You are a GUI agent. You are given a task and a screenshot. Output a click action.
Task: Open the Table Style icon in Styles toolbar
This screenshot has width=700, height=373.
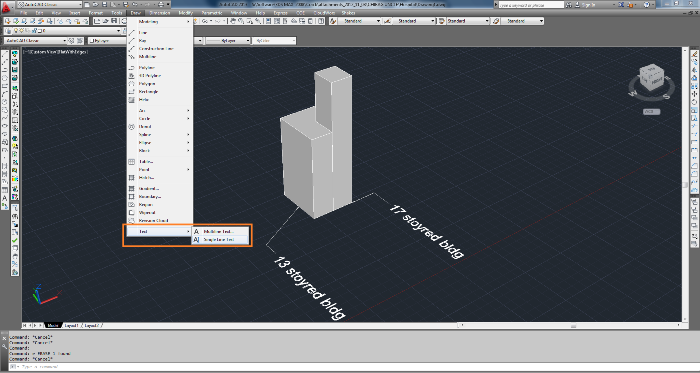pyautogui.click(x=441, y=21)
